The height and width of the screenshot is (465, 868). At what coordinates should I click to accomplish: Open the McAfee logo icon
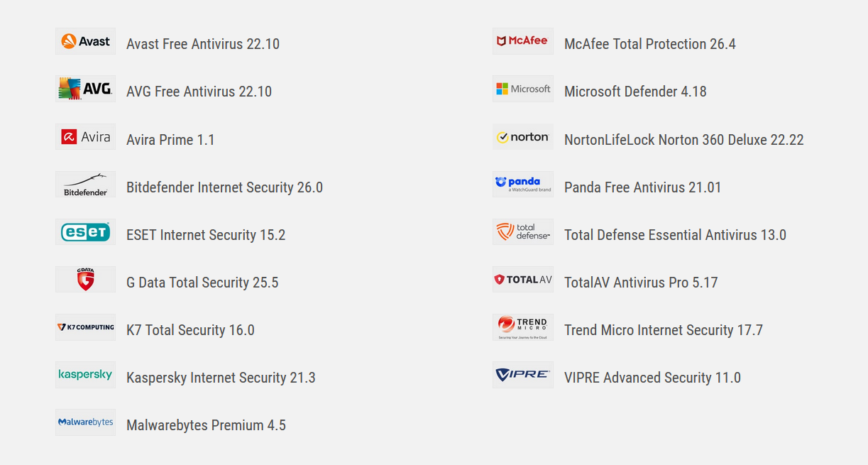click(x=523, y=41)
